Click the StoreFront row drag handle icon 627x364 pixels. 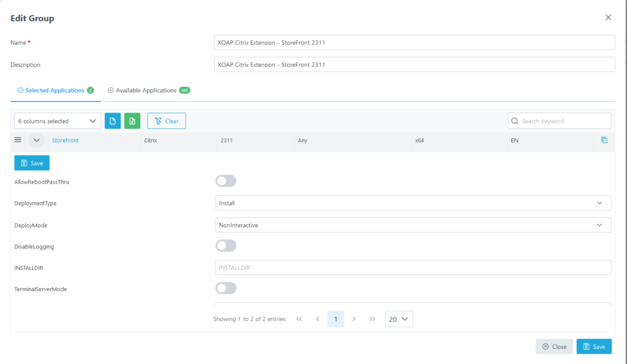(18, 140)
